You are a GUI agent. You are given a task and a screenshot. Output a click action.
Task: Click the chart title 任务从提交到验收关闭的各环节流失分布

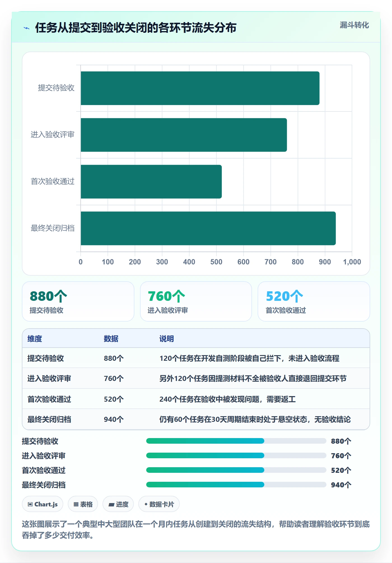click(136, 28)
